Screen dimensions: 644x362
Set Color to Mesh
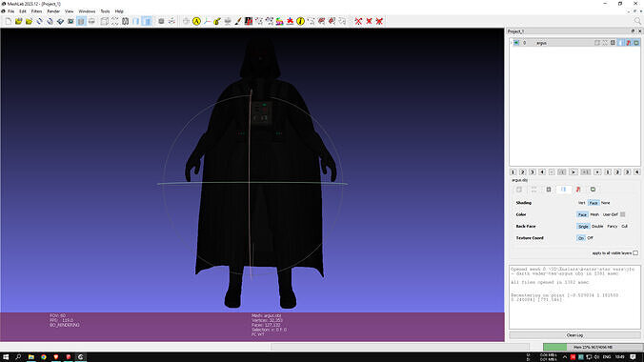click(594, 214)
